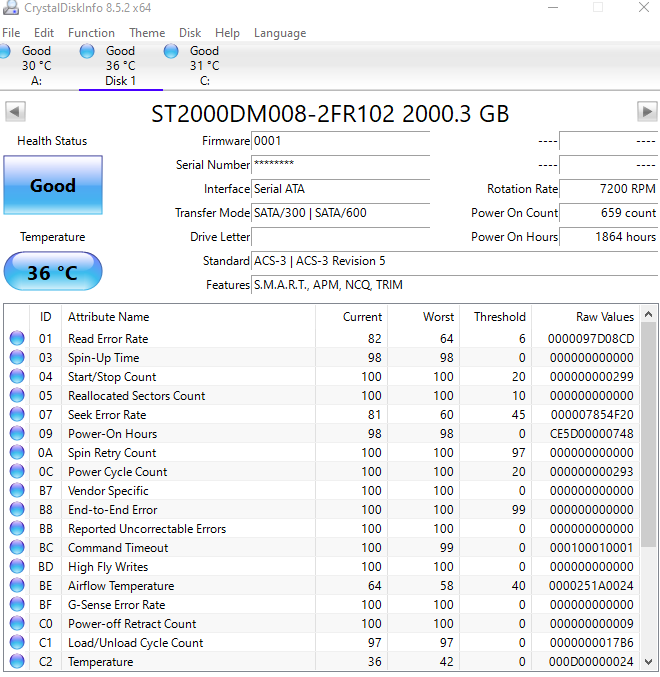The width and height of the screenshot is (660, 677).
Task: Click status icon for G-Sense Error Rate
Action: tap(17, 604)
